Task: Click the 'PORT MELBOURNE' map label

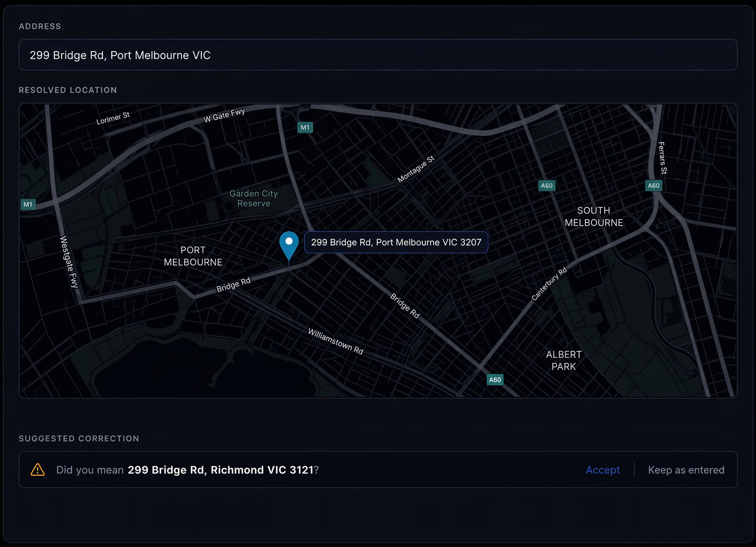Action: click(x=193, y=256)
